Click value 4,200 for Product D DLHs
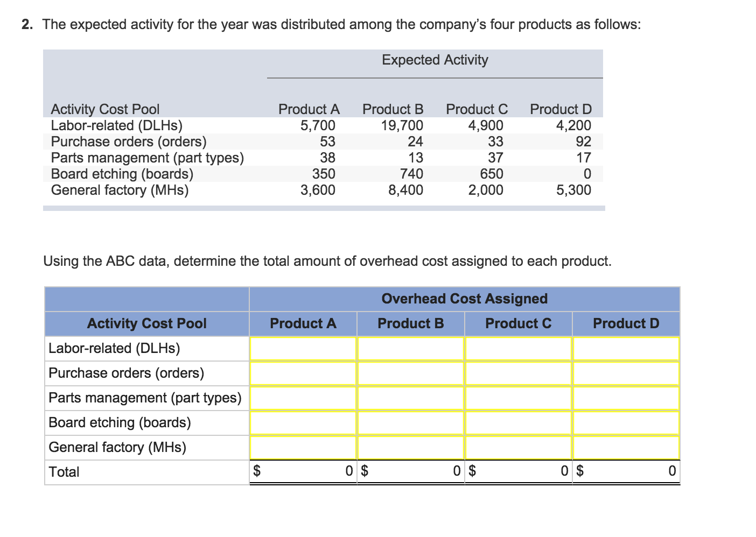This screenshot has width=756, height=537. [573, 125]
